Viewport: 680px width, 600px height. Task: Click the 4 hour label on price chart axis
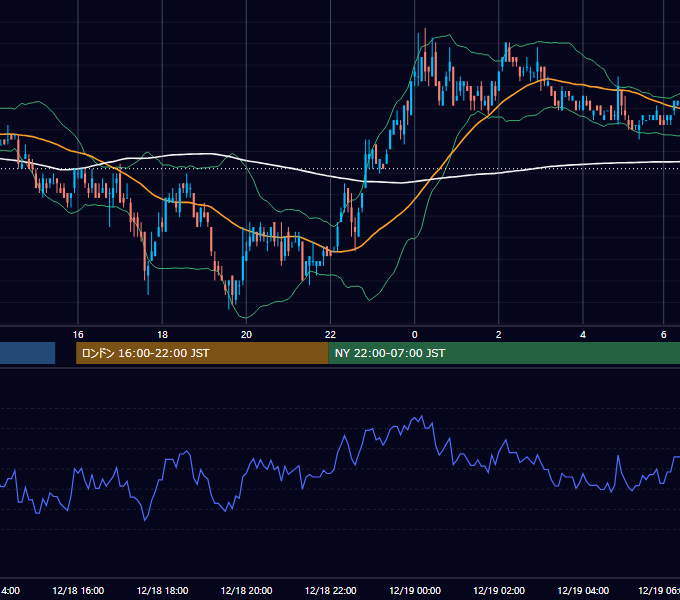(583, 335)
